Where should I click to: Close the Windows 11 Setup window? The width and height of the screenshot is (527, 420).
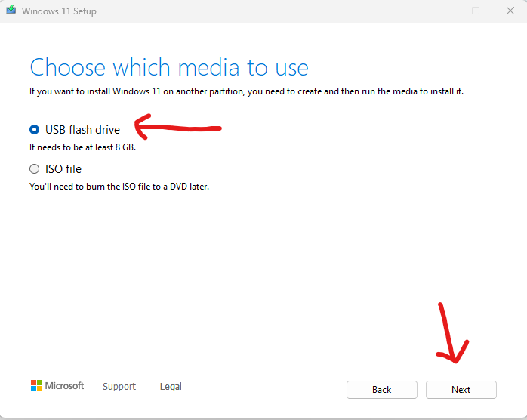(510, 11)
